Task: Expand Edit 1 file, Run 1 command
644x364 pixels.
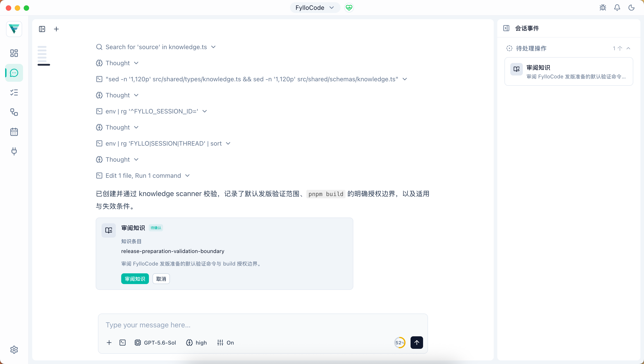Action: (x=143, y=176)
